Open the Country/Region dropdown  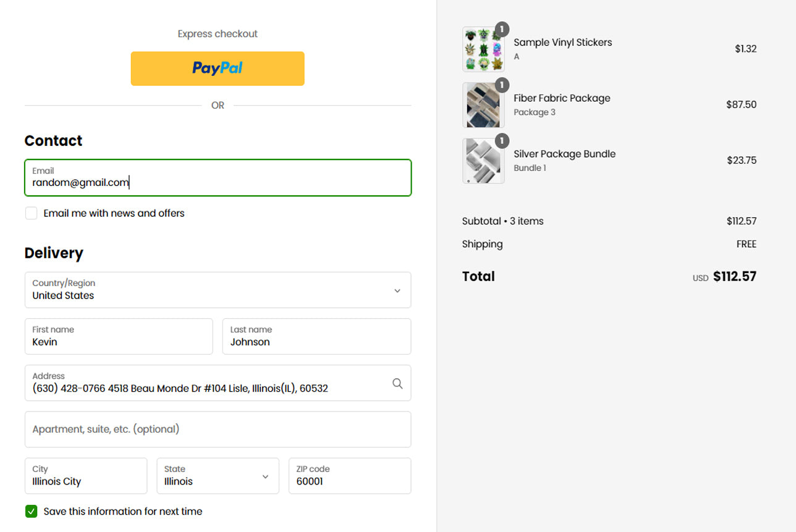coord(218,290)
